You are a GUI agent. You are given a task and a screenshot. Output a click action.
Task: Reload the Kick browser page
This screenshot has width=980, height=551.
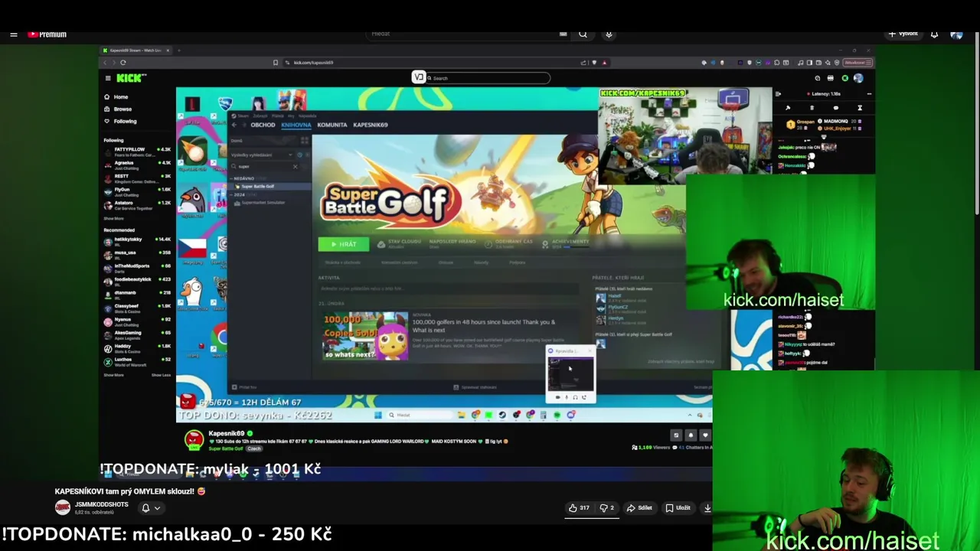122,63
